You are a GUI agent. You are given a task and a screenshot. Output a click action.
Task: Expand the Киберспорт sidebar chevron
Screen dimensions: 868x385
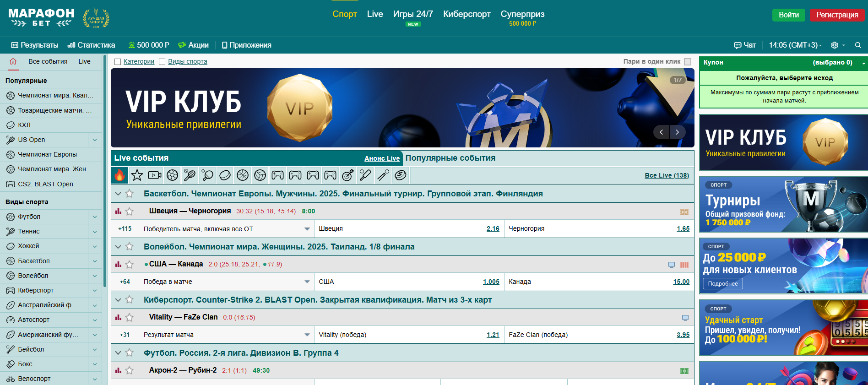[x=95, y=291]
